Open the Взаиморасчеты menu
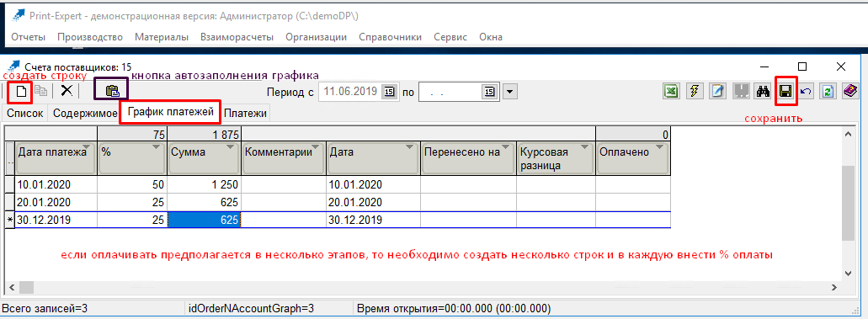The height and width of the screenshot is (319, 868). [237, 37]
